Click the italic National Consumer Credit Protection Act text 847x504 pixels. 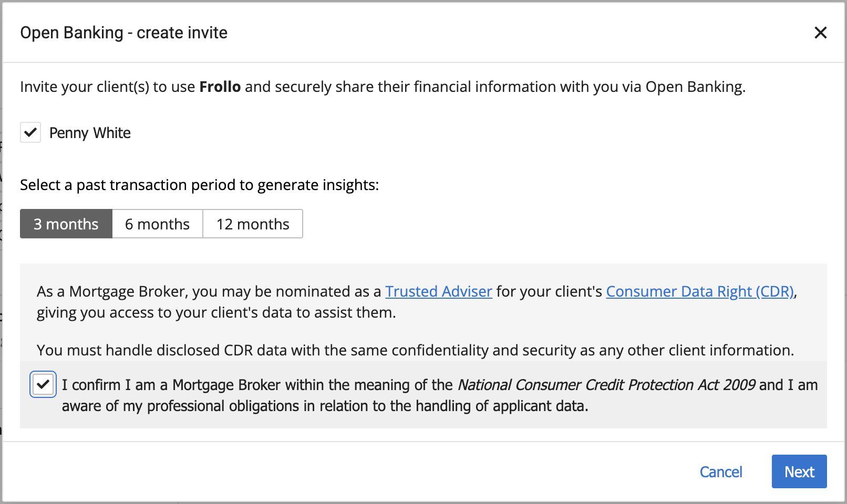(606, 385)
